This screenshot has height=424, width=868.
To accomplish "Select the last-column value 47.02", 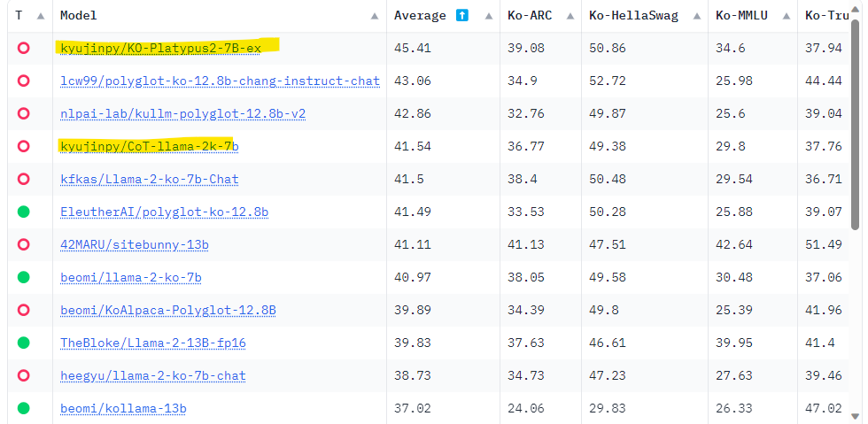I will 824,408.
